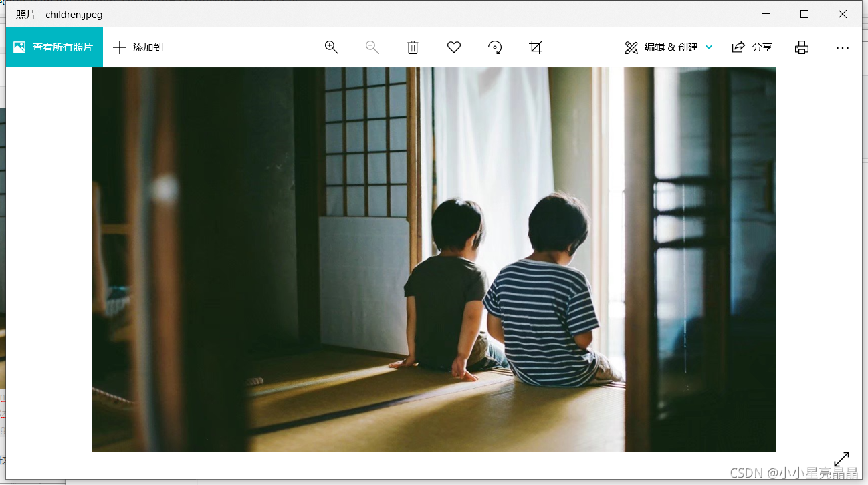Maximize the Photos window

pyautogui.click(x=804, y=14)
